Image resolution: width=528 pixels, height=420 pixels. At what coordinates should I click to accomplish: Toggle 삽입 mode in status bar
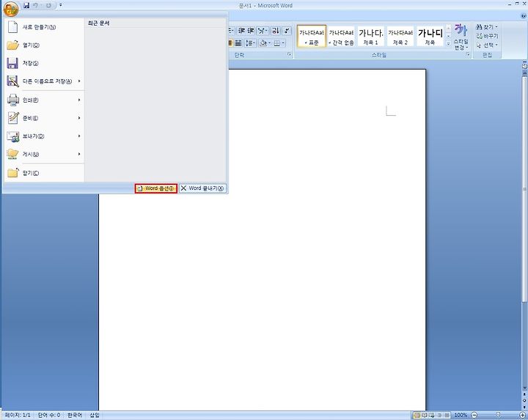pos(95,416)
